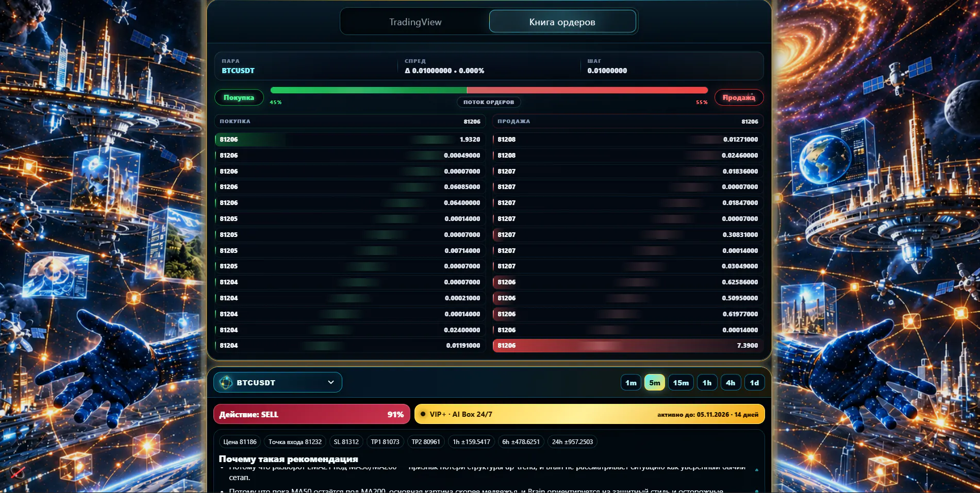Click the BTCUSDT coin icon in pair selector

[226, 382]
